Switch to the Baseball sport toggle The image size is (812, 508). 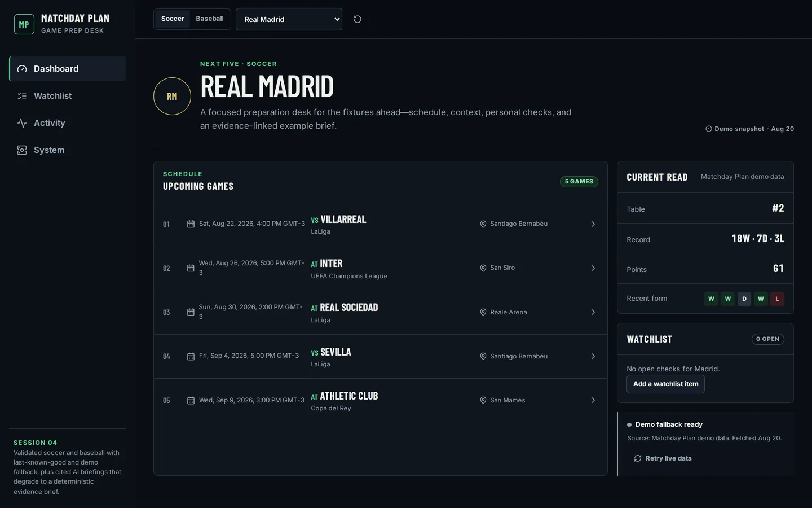click(x=210, y=19)
